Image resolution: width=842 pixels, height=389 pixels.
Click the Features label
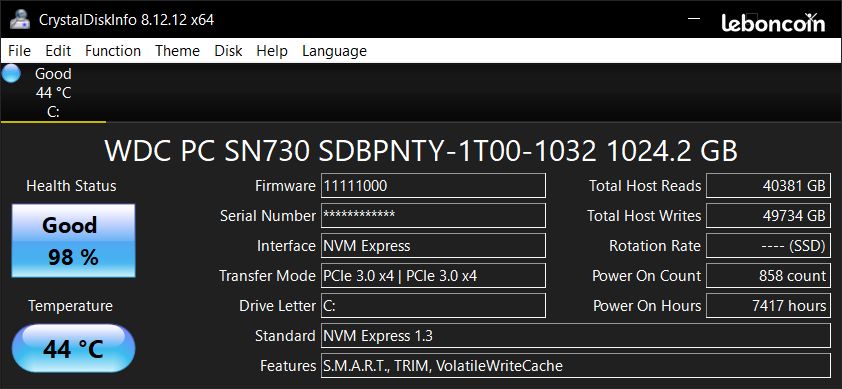point(288,366)
